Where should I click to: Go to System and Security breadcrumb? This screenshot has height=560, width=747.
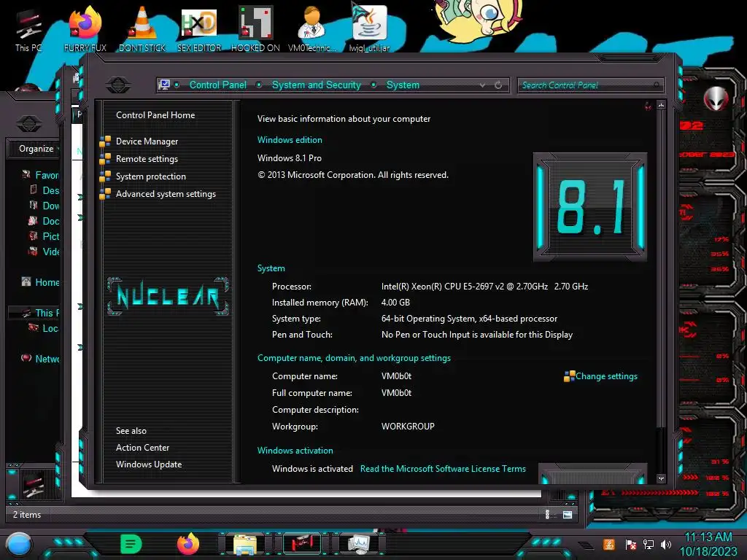click(x=317, y=85)
